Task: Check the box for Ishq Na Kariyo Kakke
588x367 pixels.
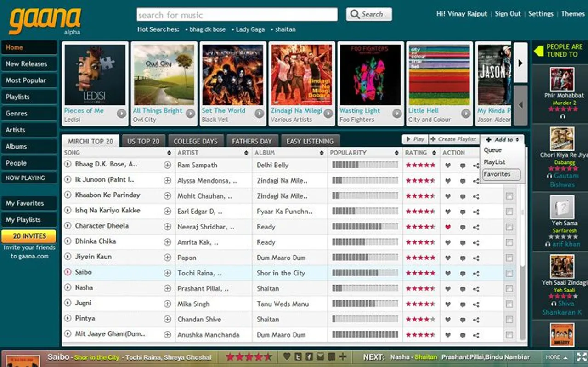Action: (x=509, y=212)
